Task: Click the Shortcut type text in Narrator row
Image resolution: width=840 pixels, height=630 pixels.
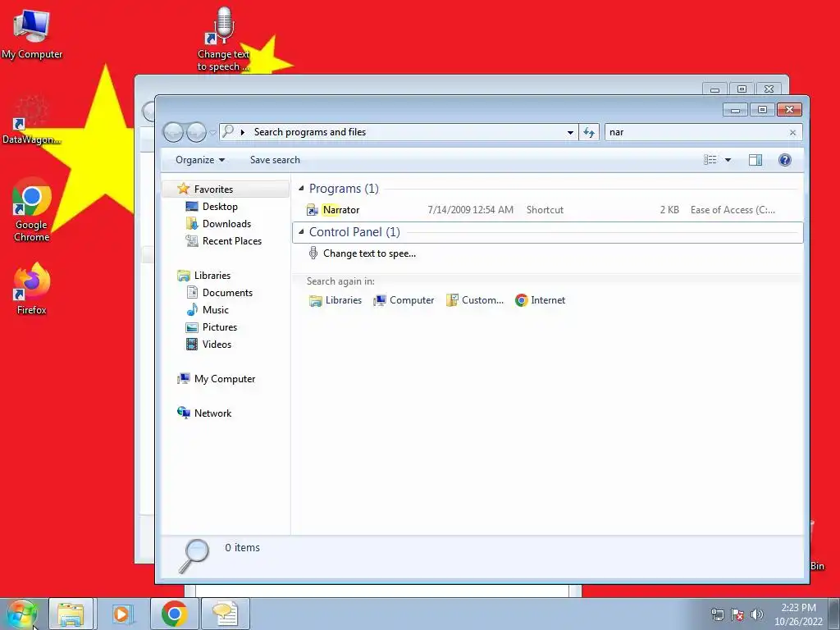Action: coord(545,210)
